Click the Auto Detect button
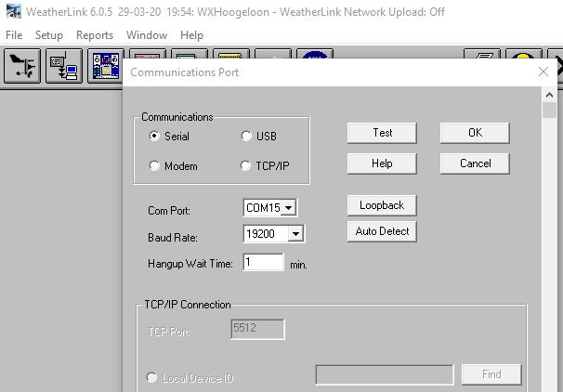Image resolution: width=563 pixels, height=392 pixels. [x=382, y=231]
